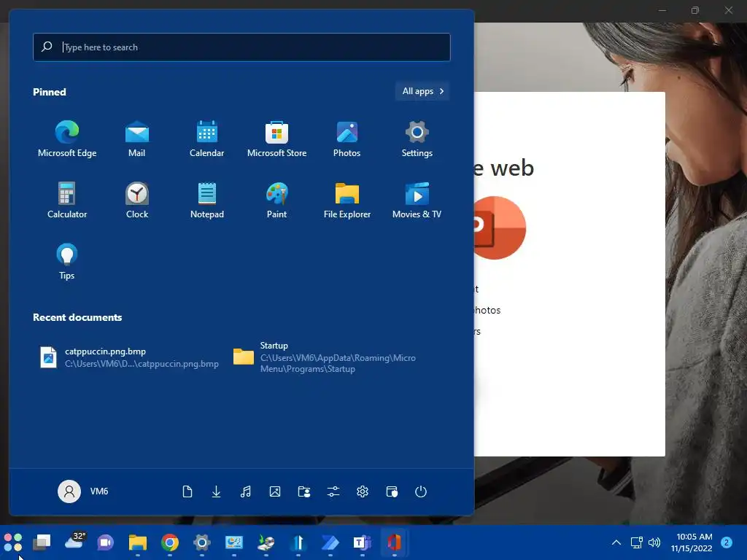This screenshot has width=747, height=560.
Task: Open Microsoft Edge from pinned apps
Action: [66, 139]
